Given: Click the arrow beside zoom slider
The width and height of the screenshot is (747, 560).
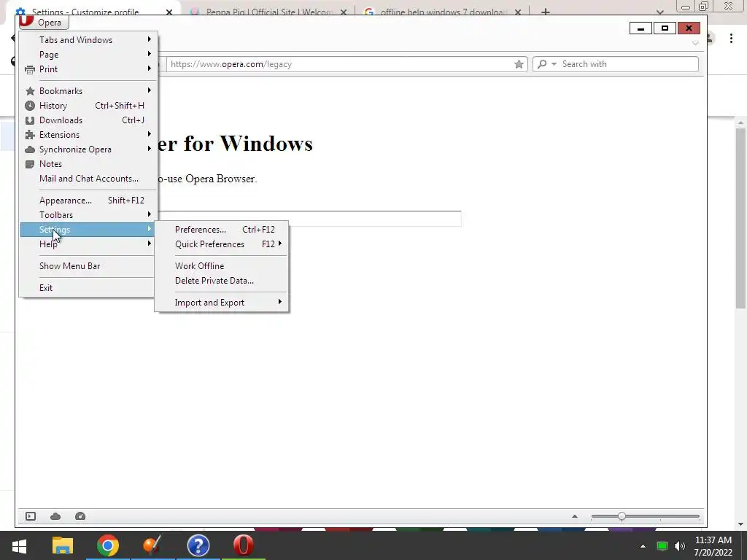Looking at the screenshot, I should (575, 516).
